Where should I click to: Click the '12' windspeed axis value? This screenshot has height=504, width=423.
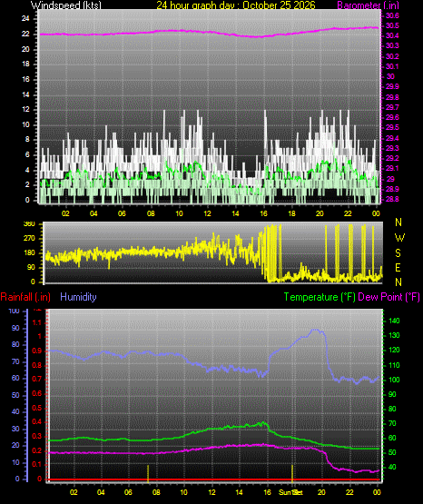pyautogui.click(x=25, y=110)
